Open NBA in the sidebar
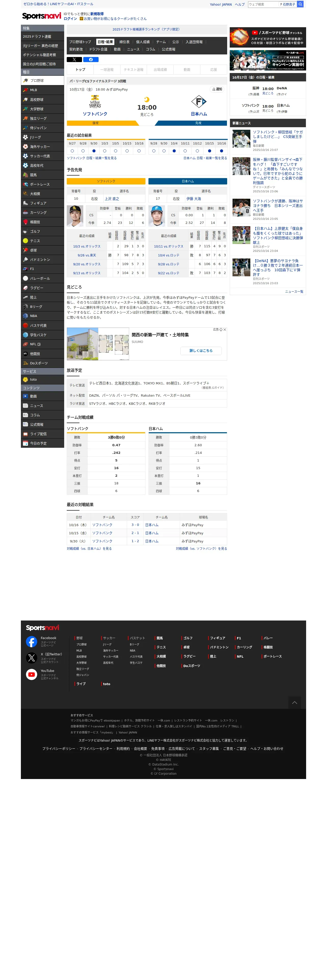 pos(42,316)
